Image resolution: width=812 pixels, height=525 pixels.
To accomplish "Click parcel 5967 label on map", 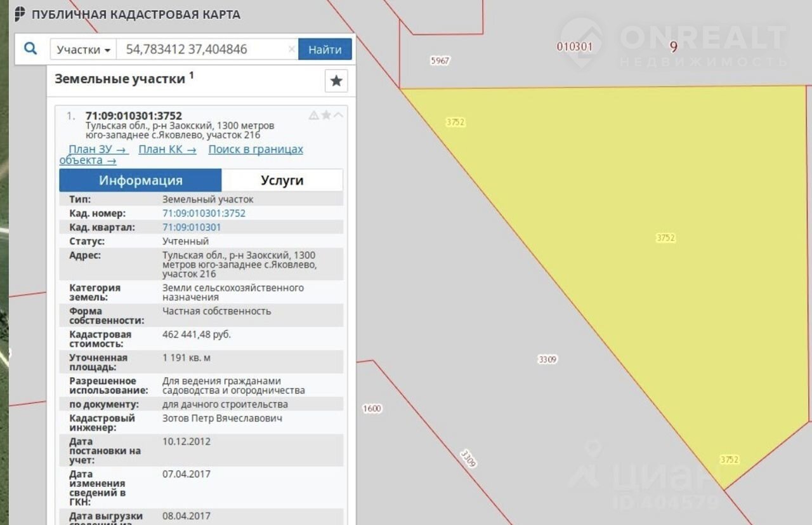I will coord(440,61).
